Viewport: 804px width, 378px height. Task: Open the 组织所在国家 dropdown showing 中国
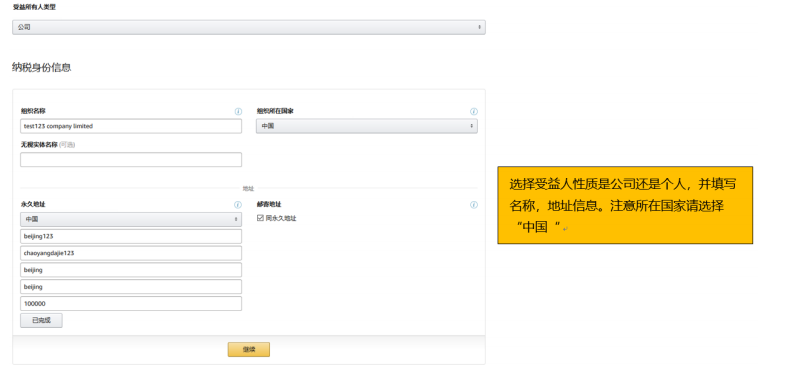367,126
